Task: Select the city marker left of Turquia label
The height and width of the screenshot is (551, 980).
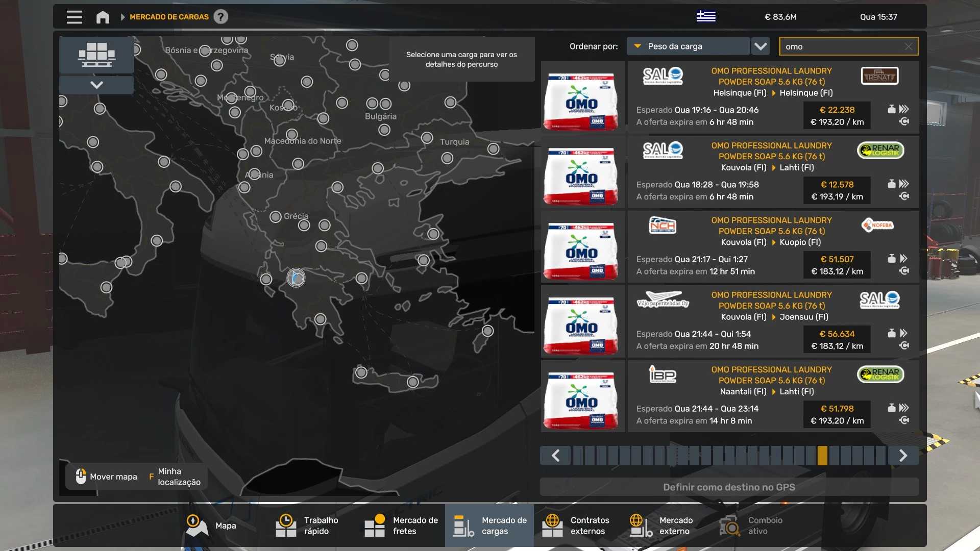Action: 427,138
